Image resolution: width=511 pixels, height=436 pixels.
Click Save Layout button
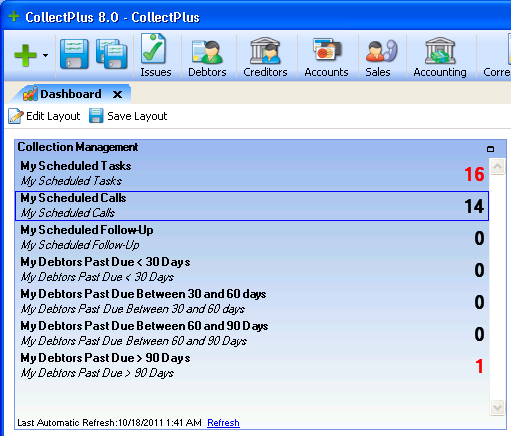coord(128,116)
